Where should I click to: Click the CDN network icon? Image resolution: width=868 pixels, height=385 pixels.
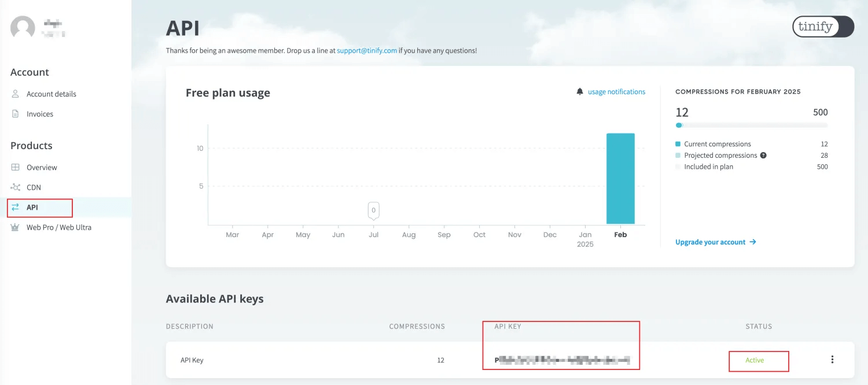click(16, 187)
